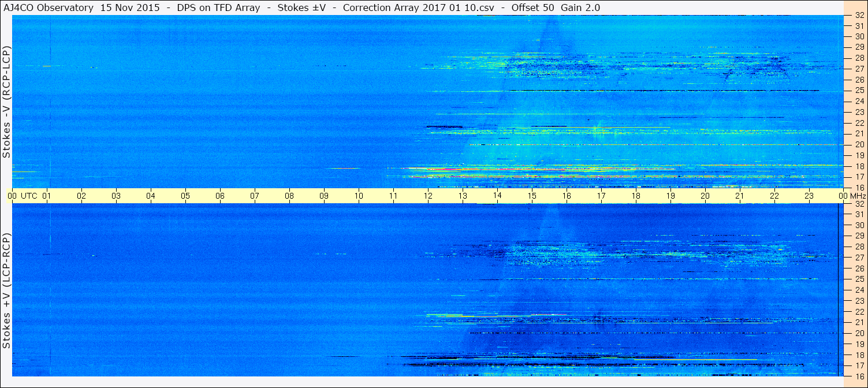Viewport: 868px width, 388px height.
Task: Click the "Stokes ±V" header text
Action: (x=302, y=8)
